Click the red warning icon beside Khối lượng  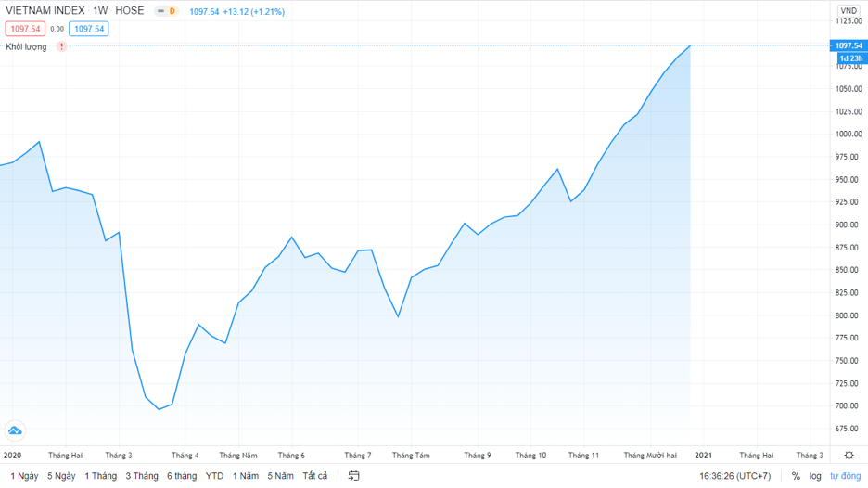click(61, 46)
